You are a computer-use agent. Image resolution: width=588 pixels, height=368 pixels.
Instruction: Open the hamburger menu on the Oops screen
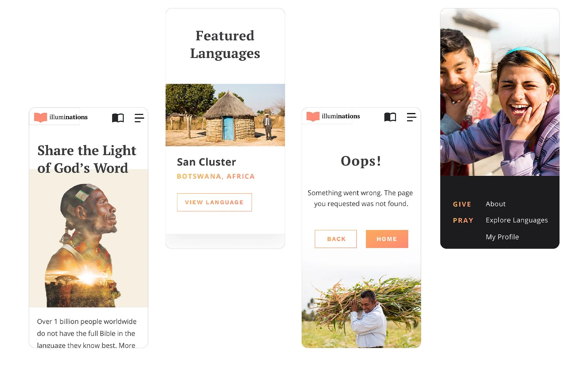[x=412, y=117]
